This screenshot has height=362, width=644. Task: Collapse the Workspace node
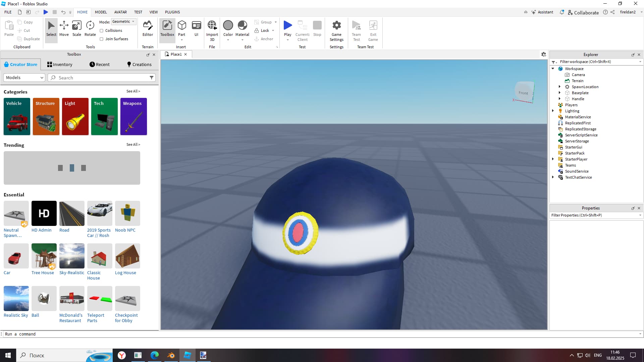(553, 69)
